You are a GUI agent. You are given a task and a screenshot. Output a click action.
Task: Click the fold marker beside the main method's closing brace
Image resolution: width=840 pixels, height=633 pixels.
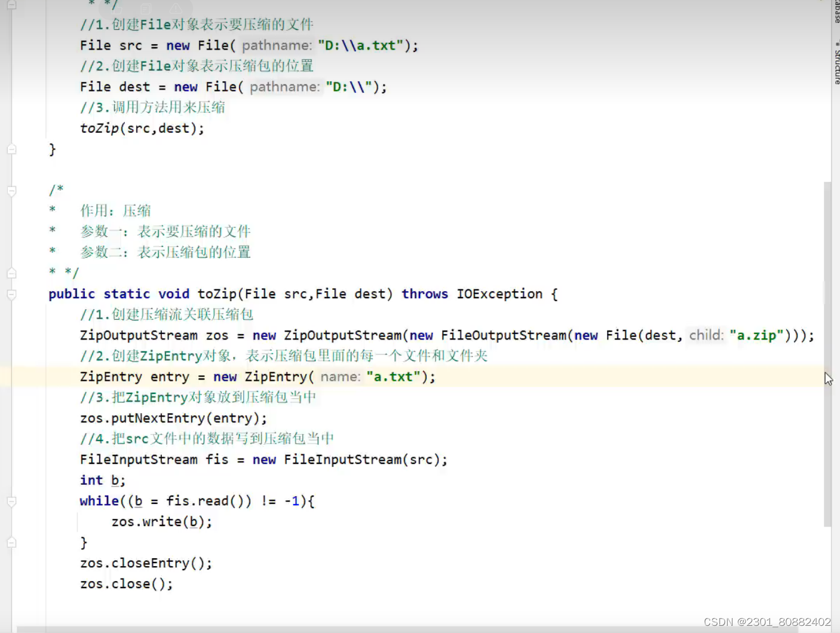[x=11, y=149]
